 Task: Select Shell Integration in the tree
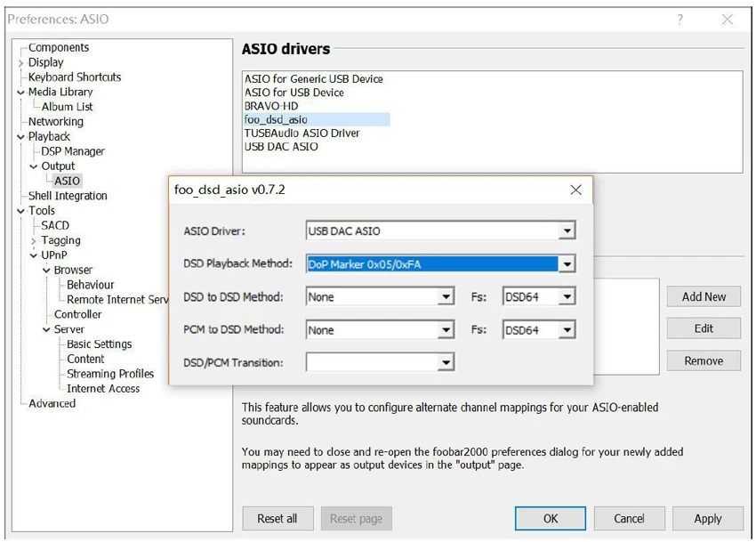click(x=68, y=196)
